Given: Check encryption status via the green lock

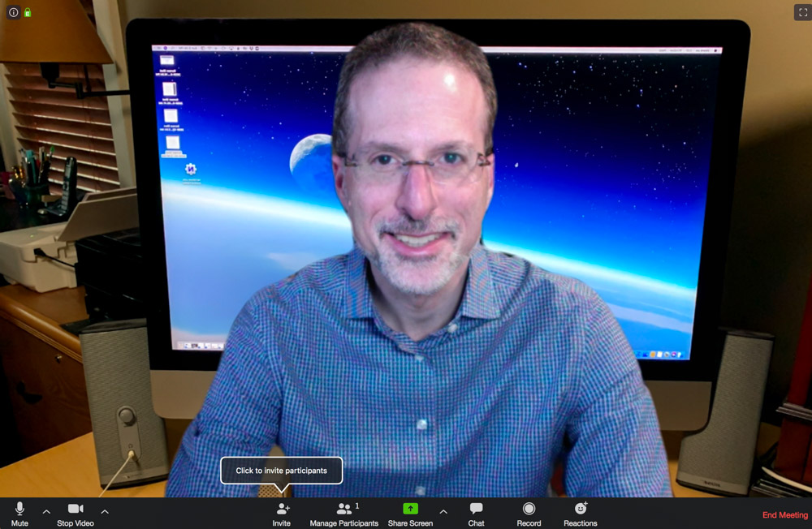Looking at the screenshot, I should [x=26, y=12].
